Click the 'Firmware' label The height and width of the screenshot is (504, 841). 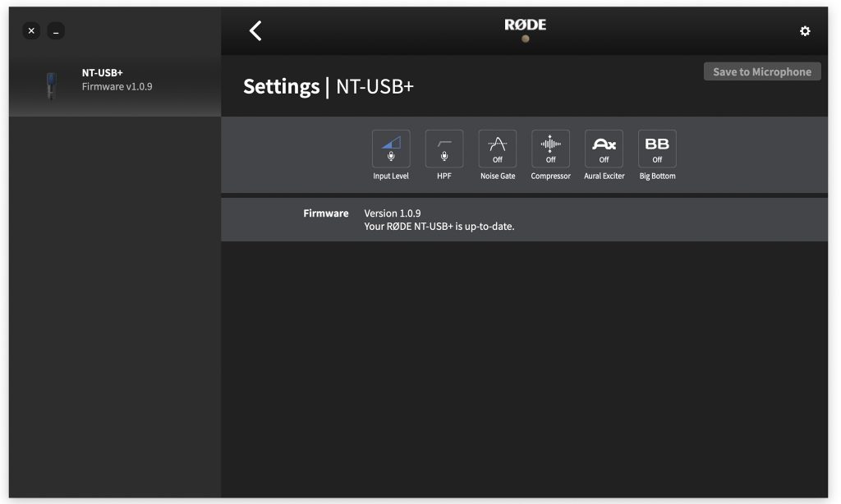tap(325, 213)
